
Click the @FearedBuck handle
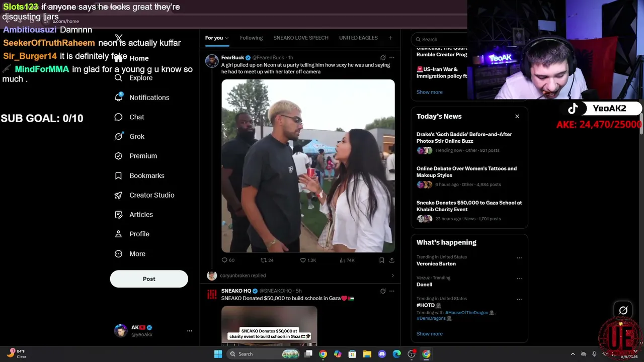click(268, 58)
